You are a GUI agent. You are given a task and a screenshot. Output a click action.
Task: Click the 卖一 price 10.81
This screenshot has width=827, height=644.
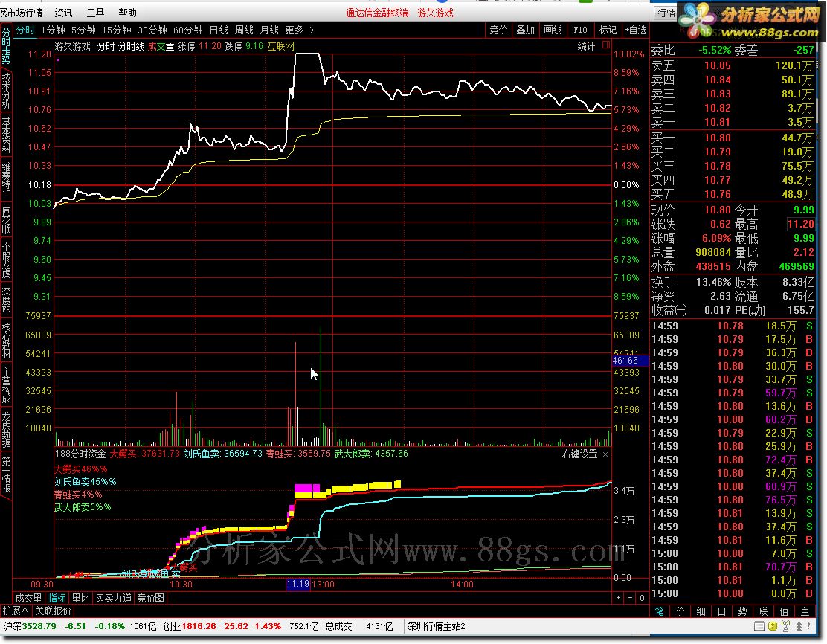pyautogui.click(x=717, y=123)
